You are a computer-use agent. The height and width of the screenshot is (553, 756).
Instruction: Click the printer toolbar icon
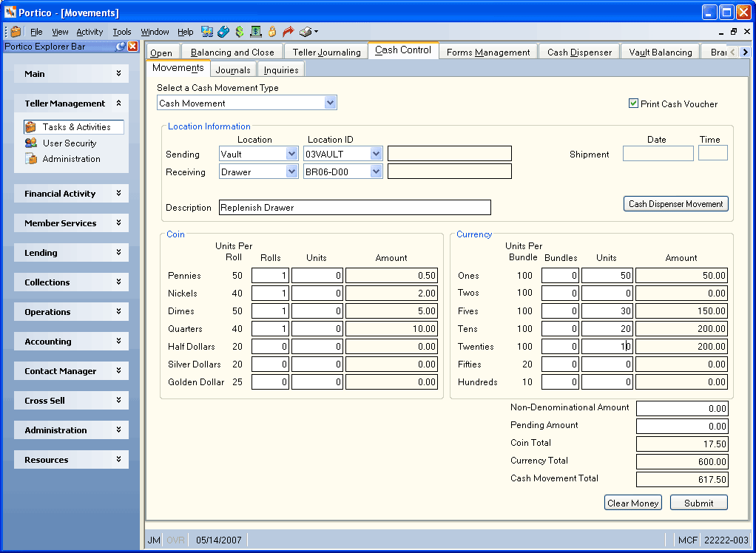click(x=306, y=32)
